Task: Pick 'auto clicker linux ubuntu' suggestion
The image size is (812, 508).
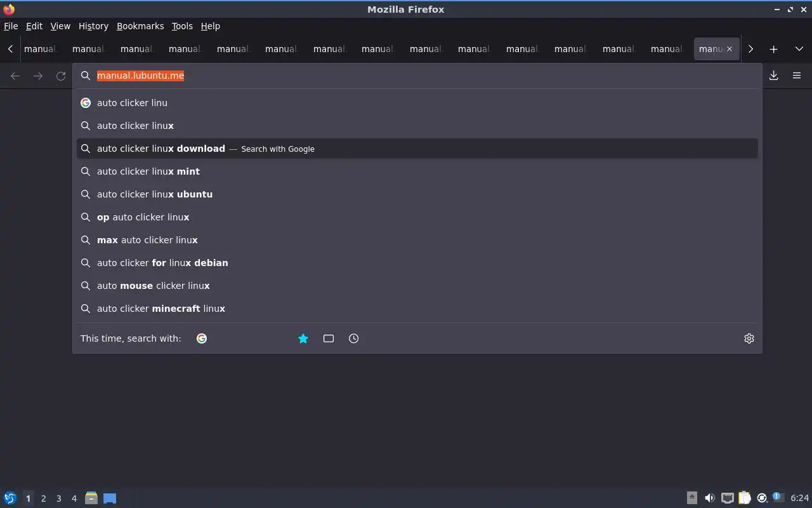Action: (x=417, y=194)
